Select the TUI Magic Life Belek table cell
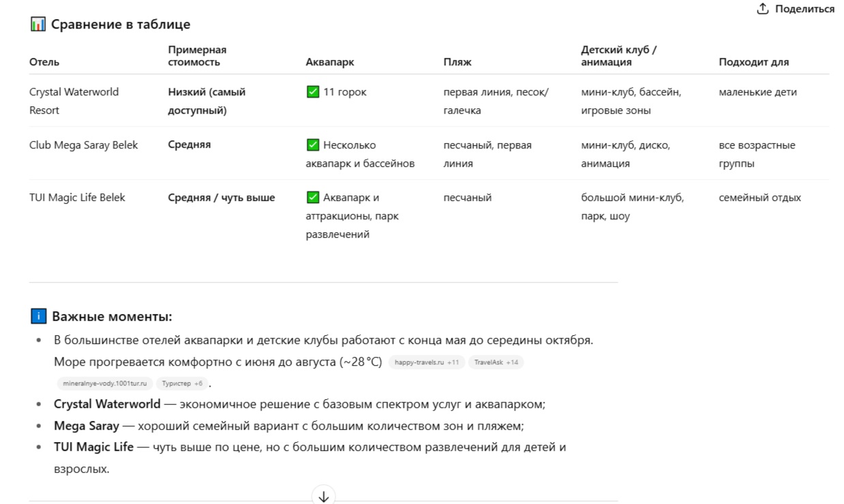844x504 pixels. (x=77, y=198)
